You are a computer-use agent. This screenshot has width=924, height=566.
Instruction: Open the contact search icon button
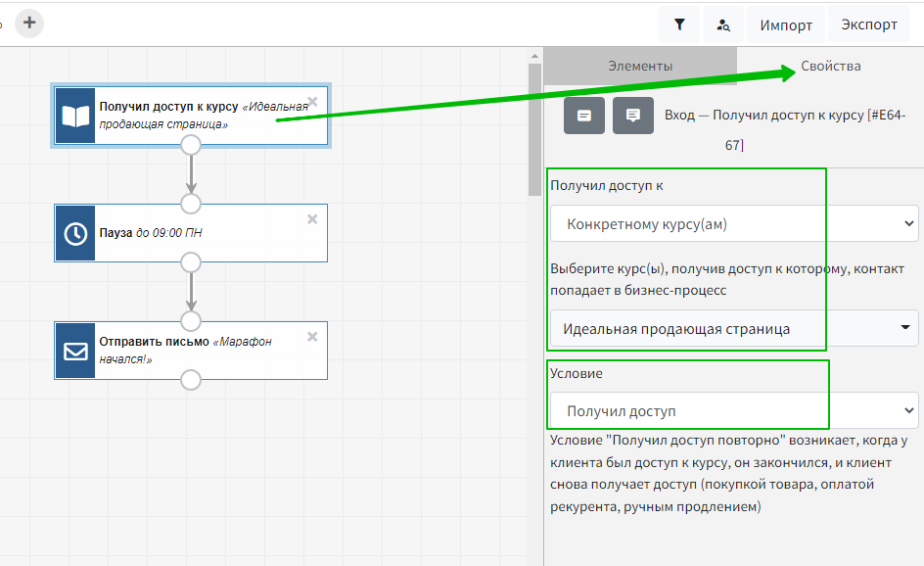click(723, 24)
